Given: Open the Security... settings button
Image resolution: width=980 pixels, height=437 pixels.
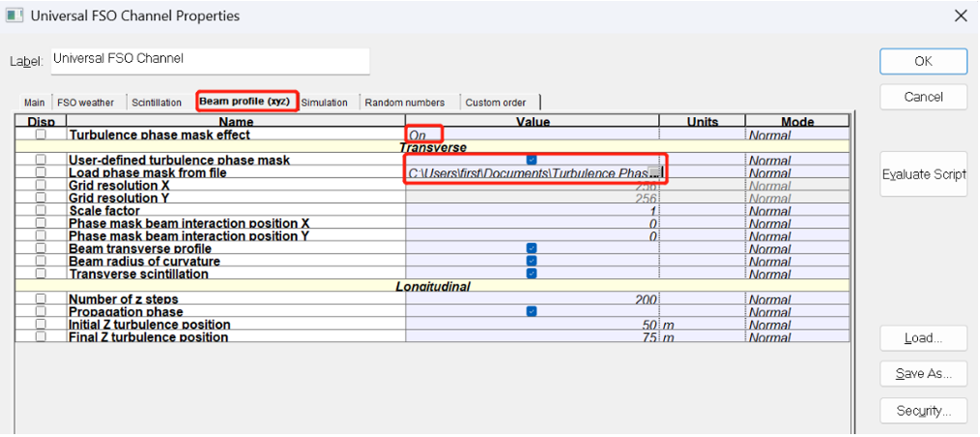Looking at the screenshot, I should click(x=923, y=411).
